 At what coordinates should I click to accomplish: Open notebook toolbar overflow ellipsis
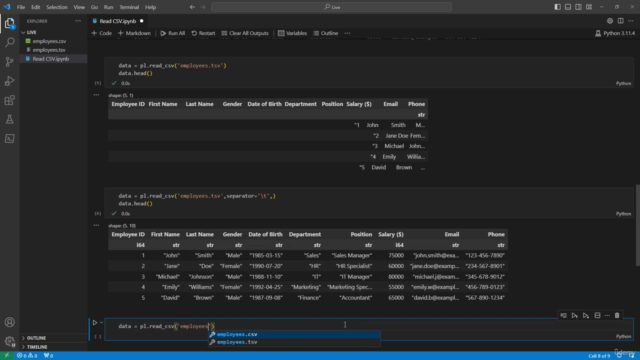(347, 33)
